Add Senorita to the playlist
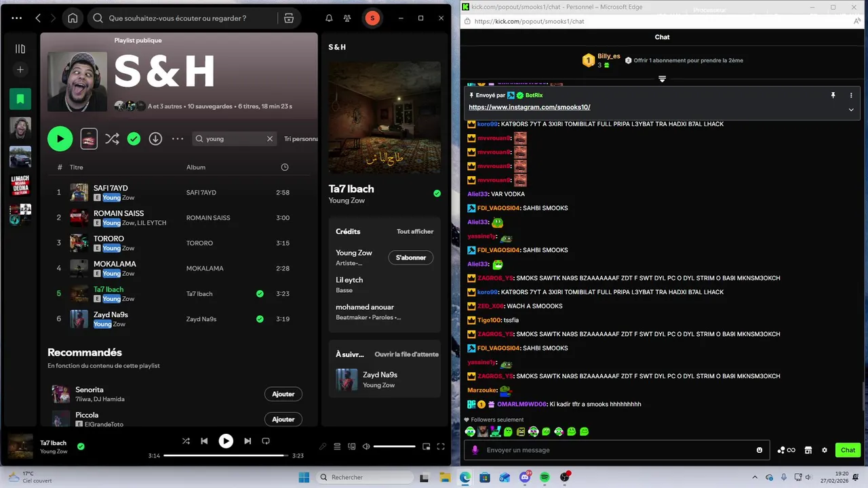This screenshot has width=868, height=488. click(283, 394)
